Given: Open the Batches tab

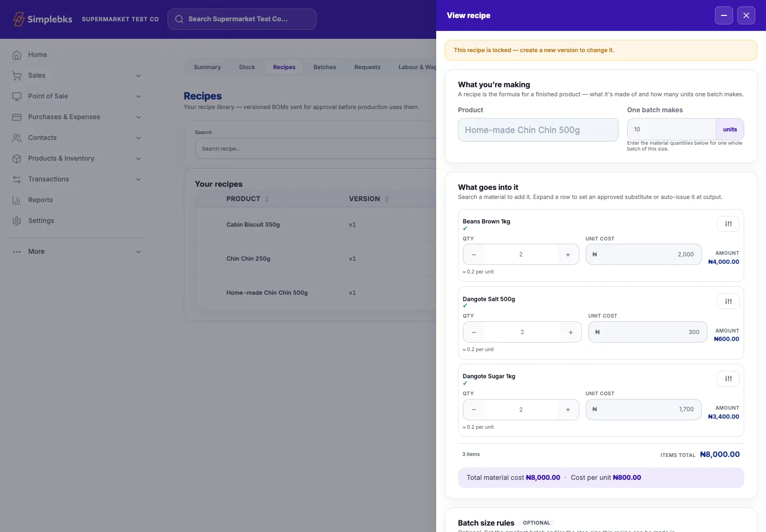Looking at the screenshot, I should (324, 67).
